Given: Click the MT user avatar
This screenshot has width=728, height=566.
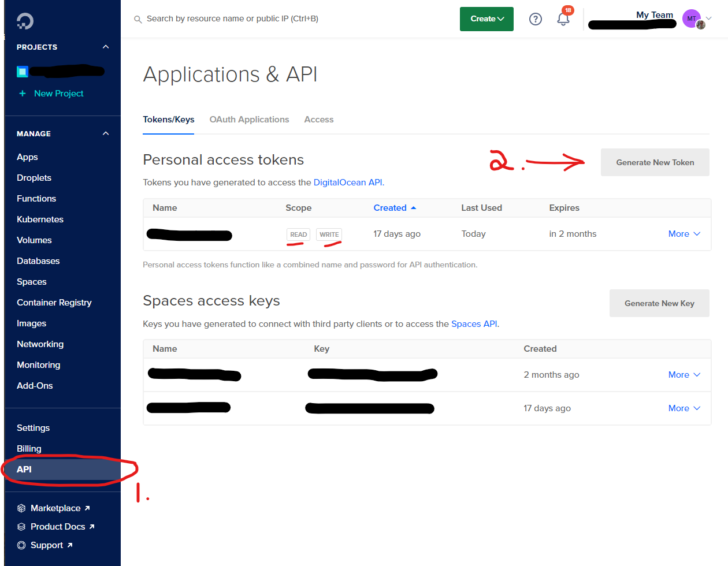Looking at the screenshot, I should click(692, 18).
